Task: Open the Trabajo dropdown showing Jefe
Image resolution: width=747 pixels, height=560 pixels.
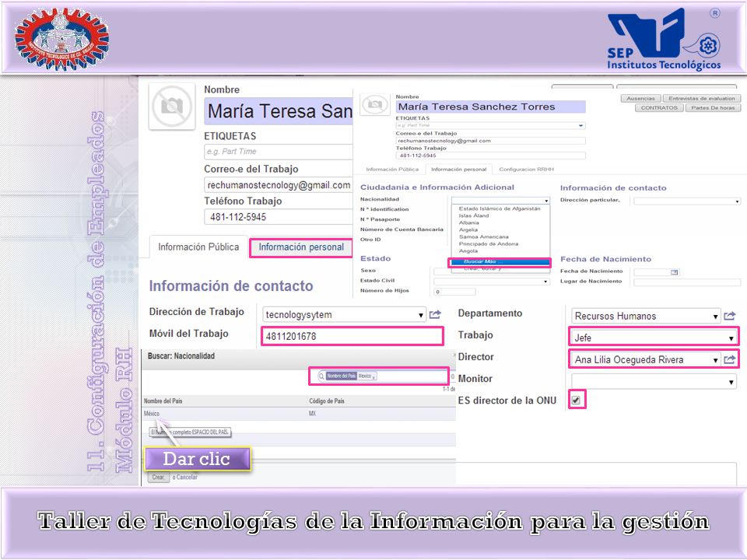Action: pyautogui.click(x=731, y=338)
